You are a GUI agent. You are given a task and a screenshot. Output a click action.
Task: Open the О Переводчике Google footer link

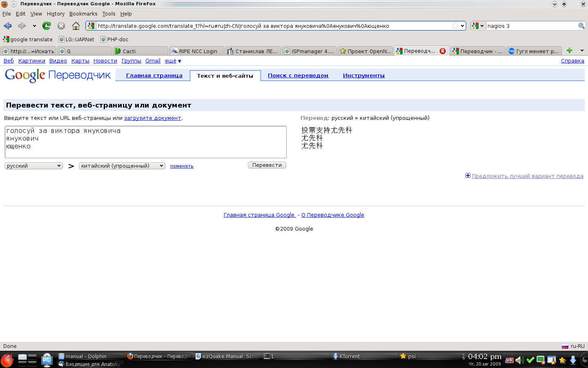click(x=333, y=215)
